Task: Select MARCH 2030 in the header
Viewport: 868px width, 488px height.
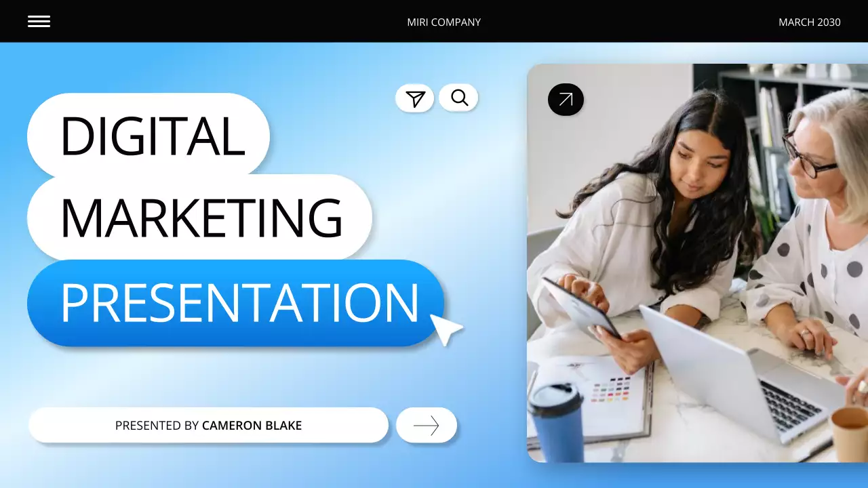Action: [x=810, y=22]
